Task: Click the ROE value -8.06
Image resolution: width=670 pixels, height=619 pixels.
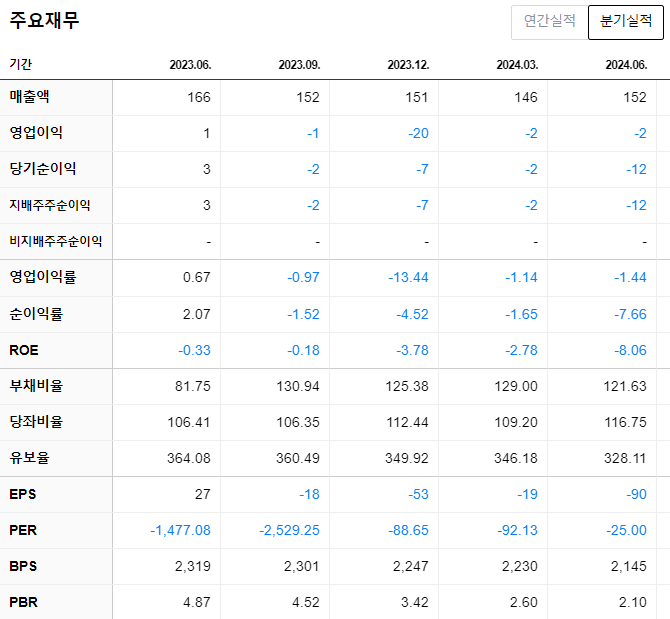Action: click(630, 350)
